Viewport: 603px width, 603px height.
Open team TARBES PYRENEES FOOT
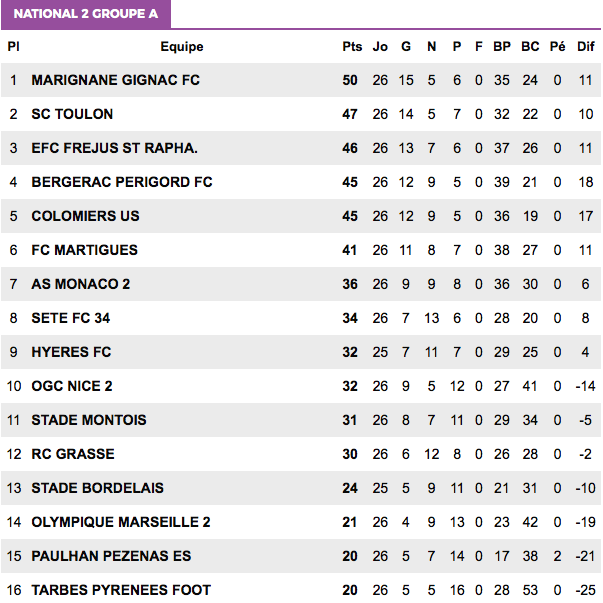[121, 590]
